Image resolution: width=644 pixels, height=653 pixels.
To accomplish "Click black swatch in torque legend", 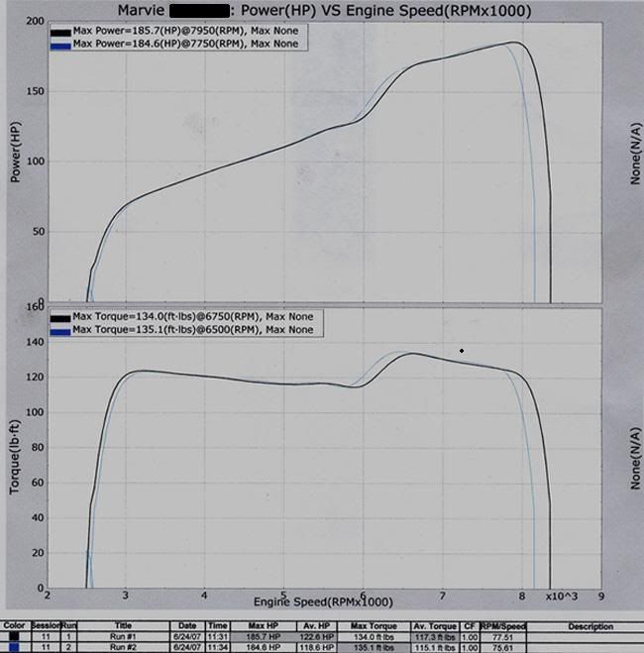I will pyautogui.click(x=59, y=317).
